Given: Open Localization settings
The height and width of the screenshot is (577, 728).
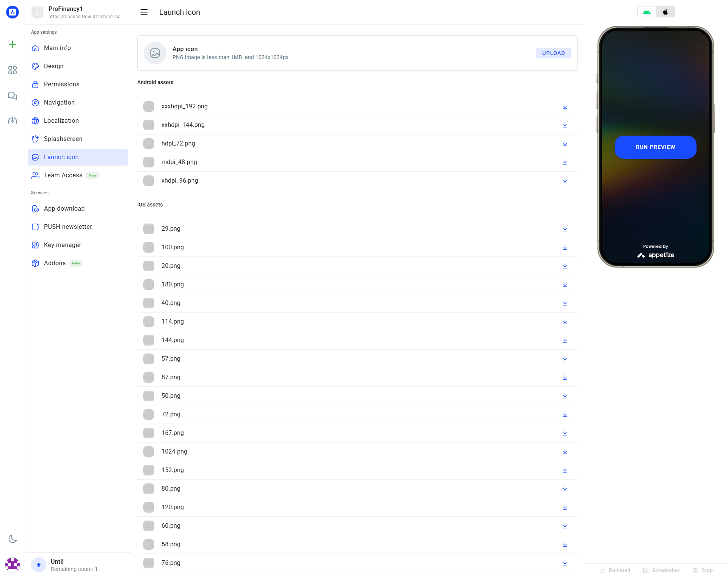Looking at the screenshot, I should coord(78,120).
